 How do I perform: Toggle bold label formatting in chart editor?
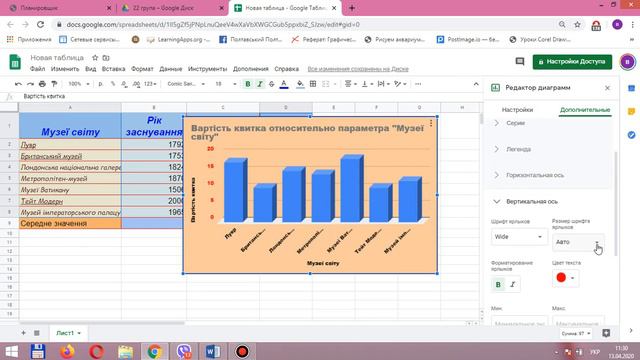tap(498, 284)
